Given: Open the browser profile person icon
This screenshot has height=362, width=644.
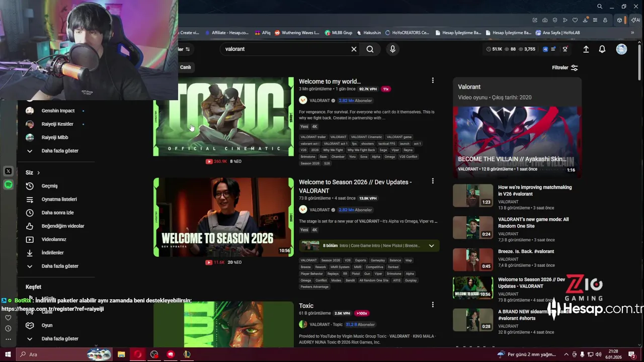Looking at the screenshot, I should click(605, 20).
